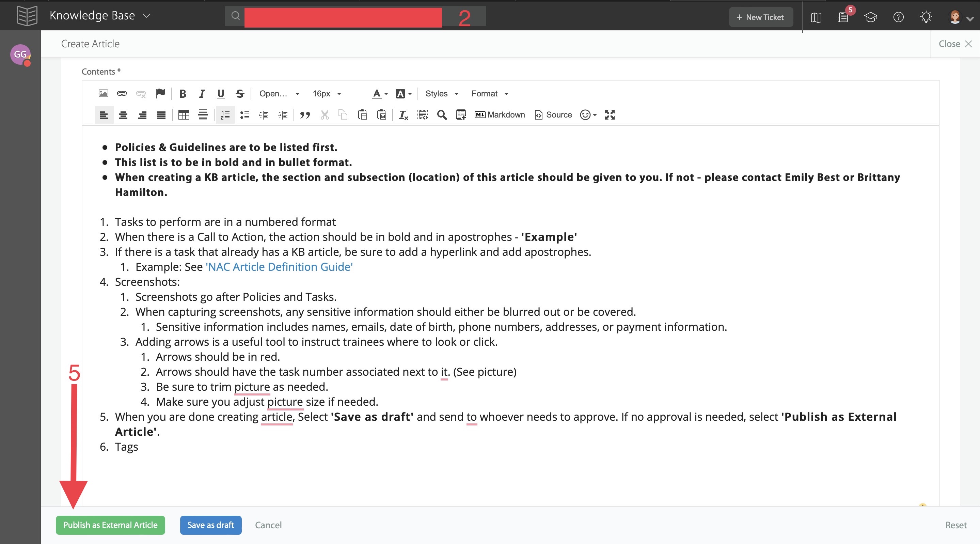The width and height of the screenshot is (980, 544).
Task: Click the Select All icon
Action: coord(423,115)
